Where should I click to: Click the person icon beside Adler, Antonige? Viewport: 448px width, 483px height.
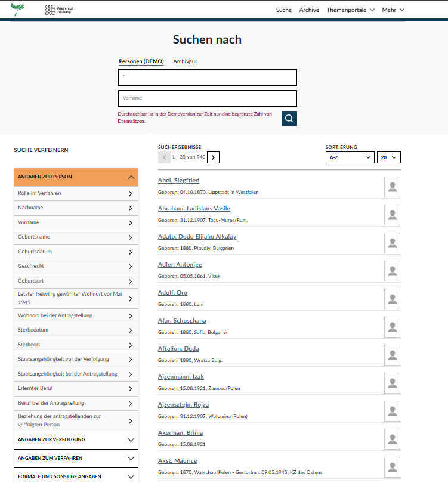[392, 271]
